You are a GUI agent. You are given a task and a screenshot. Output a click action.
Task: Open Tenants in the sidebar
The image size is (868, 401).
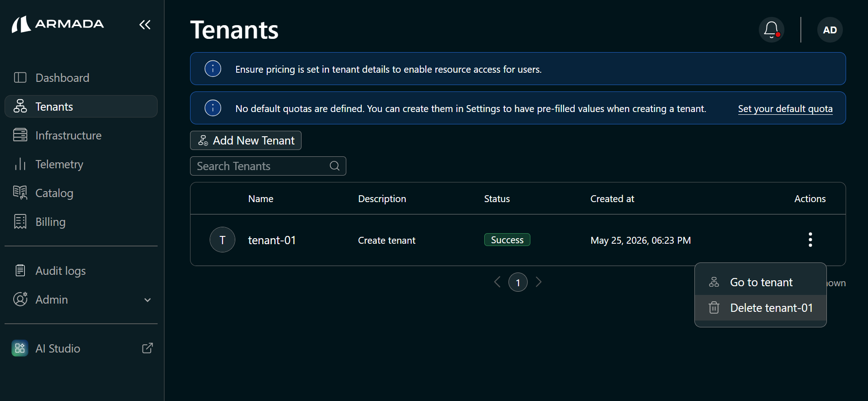click(81, 107)
